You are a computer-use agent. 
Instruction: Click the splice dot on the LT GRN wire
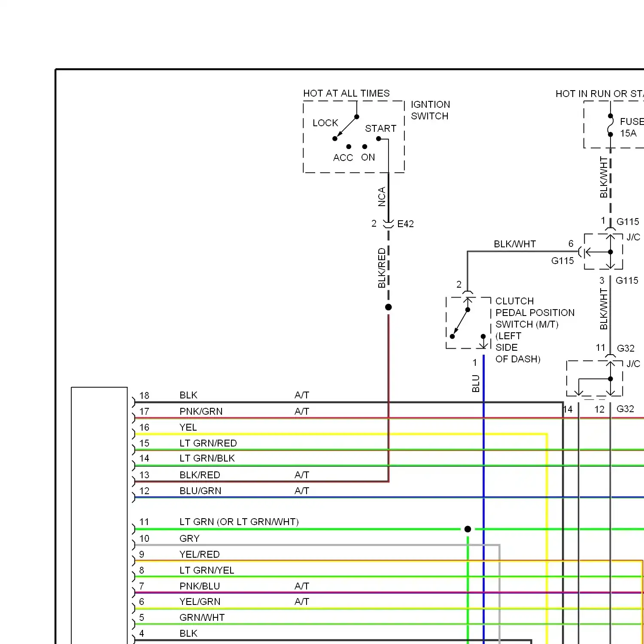468,529
